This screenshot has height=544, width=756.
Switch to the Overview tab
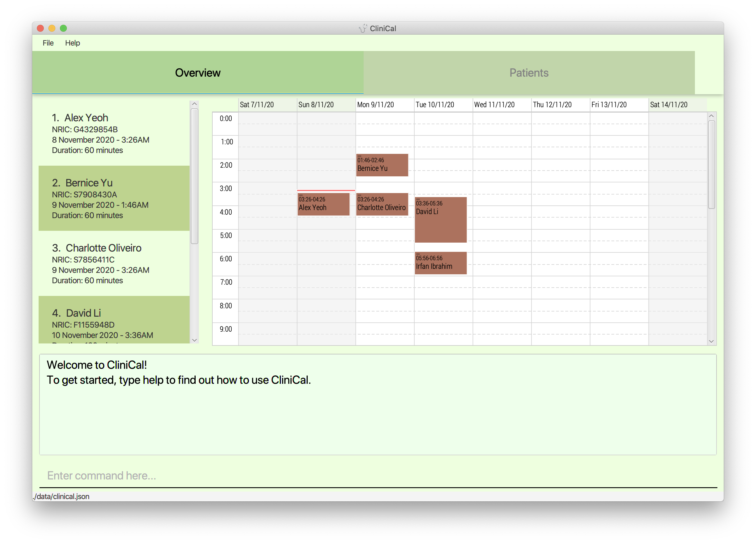[x=198, y=72]
